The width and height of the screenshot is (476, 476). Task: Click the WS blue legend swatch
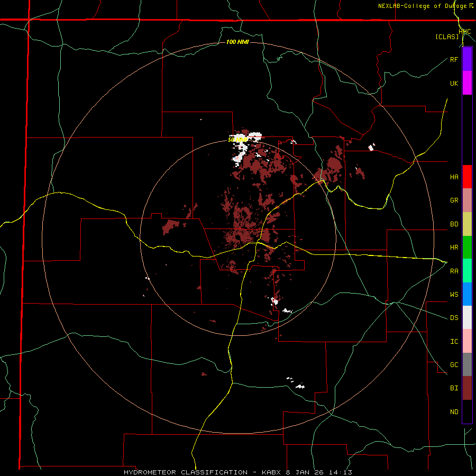[x=467, y=294]
